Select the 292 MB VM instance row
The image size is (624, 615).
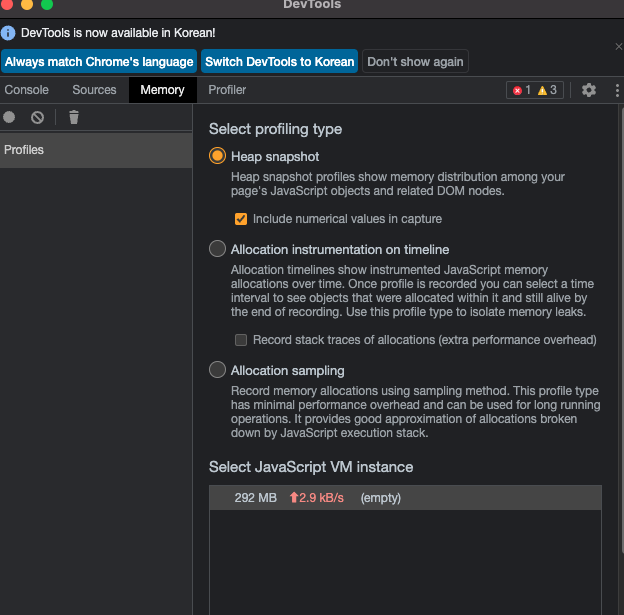coord(405,498)
